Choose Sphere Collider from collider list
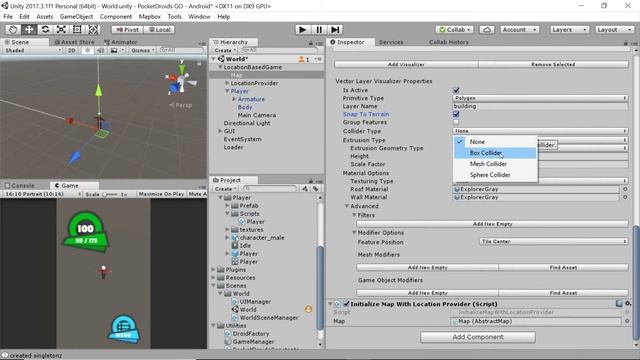This screenshot has width=640, height=360. 495,175
